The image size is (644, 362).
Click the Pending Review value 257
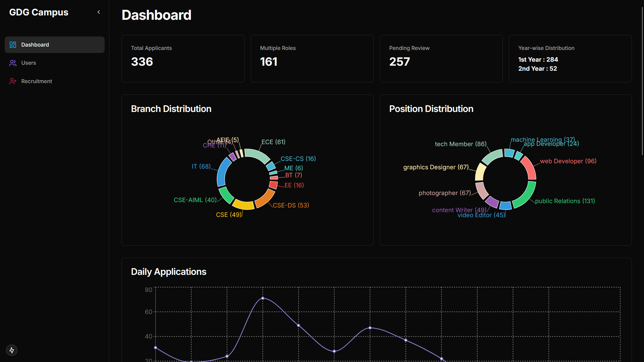[x=399, y=62]
